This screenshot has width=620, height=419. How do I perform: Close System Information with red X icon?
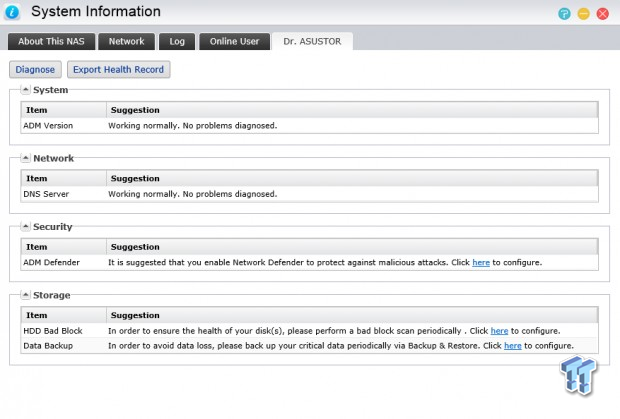[x=603, y=14]
